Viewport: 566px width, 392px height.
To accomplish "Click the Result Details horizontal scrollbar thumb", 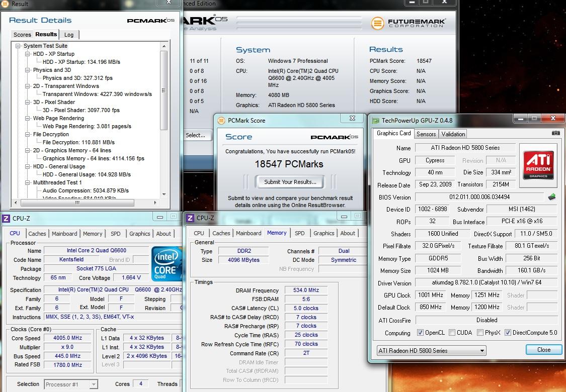I will pos(77,203).
